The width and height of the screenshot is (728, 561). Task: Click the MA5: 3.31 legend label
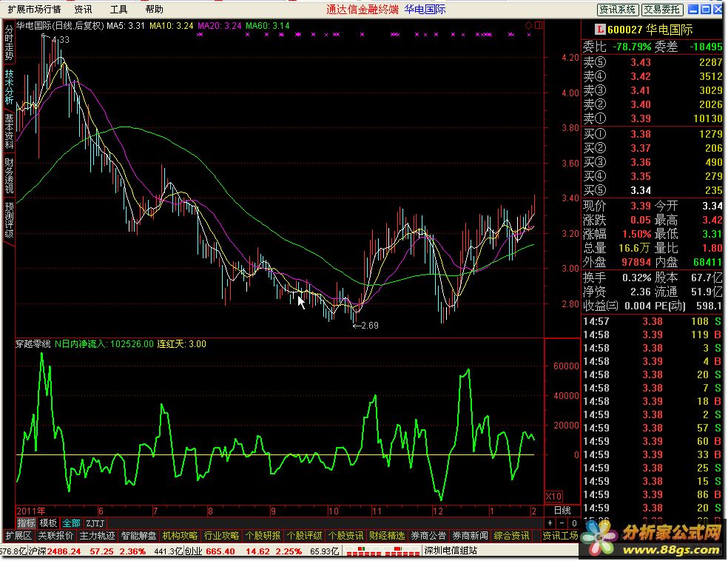(x=126, y=26)
